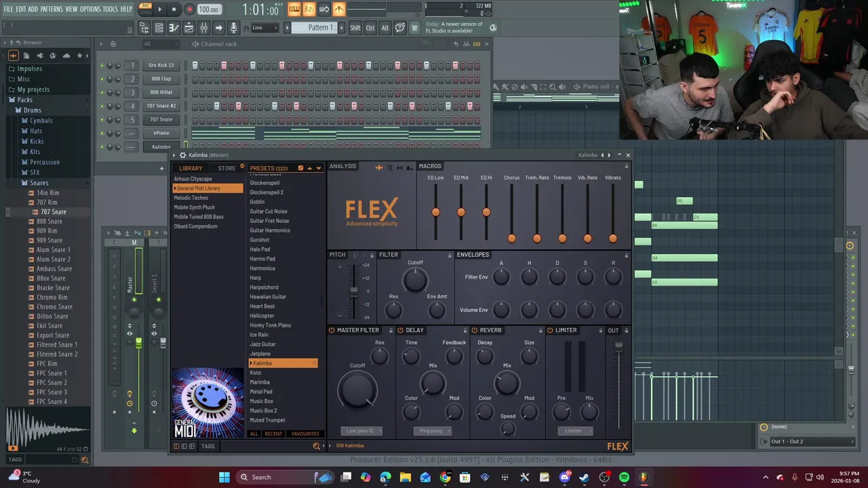868x488 pixels.
Task: Toggle the Master Filter power button
Action: coord(332,330)
